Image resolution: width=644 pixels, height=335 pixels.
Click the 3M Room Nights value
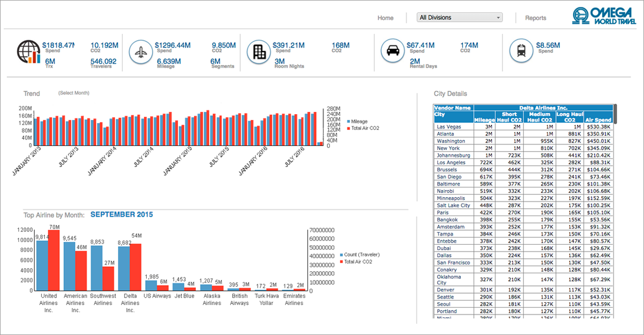[280, 61]
